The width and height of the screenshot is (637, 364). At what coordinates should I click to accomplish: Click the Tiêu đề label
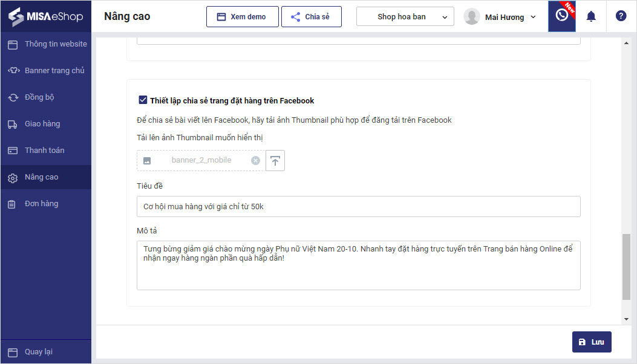pyautogui.click(x=149, y=186)
